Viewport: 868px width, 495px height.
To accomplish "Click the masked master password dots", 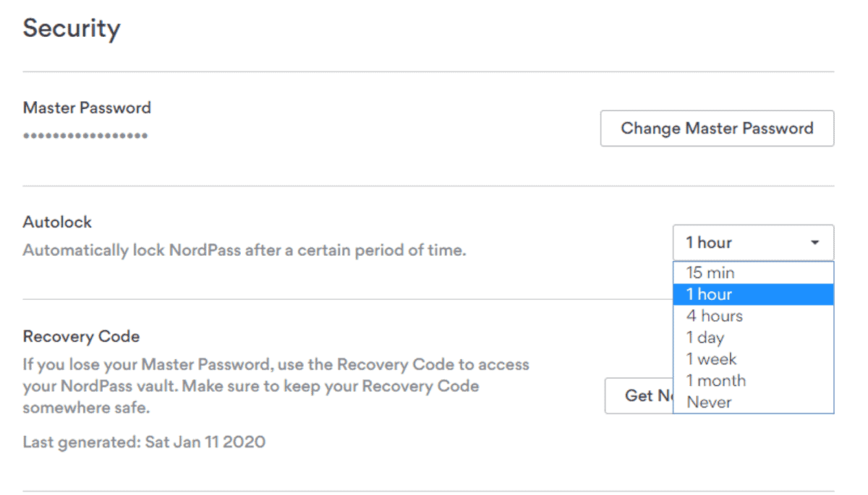I will click(x=85, y=135).
